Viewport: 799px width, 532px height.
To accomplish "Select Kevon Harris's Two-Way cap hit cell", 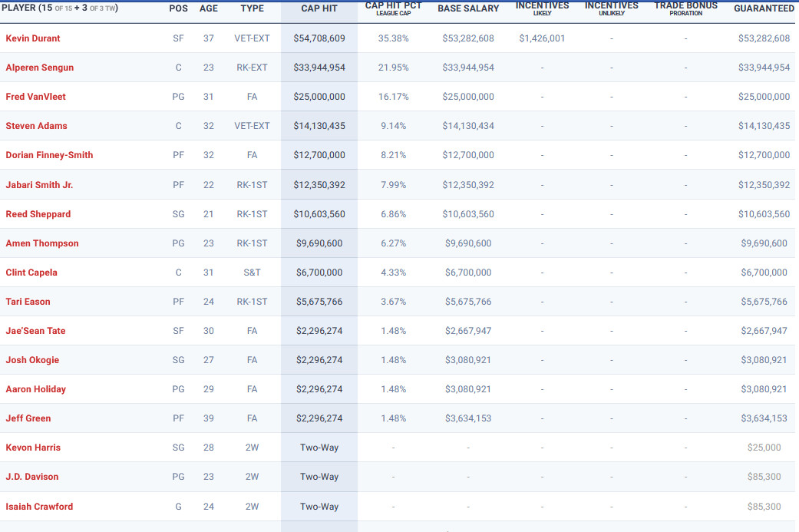I will (319, 448).
